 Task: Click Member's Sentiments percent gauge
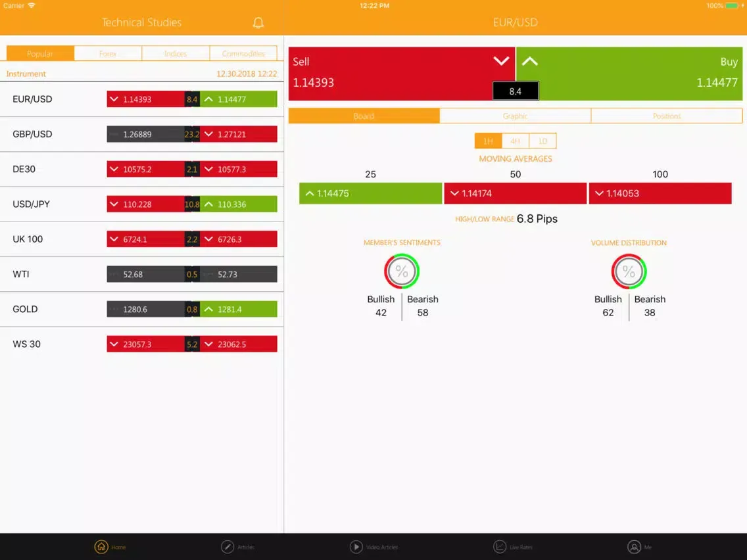[402, 271]
